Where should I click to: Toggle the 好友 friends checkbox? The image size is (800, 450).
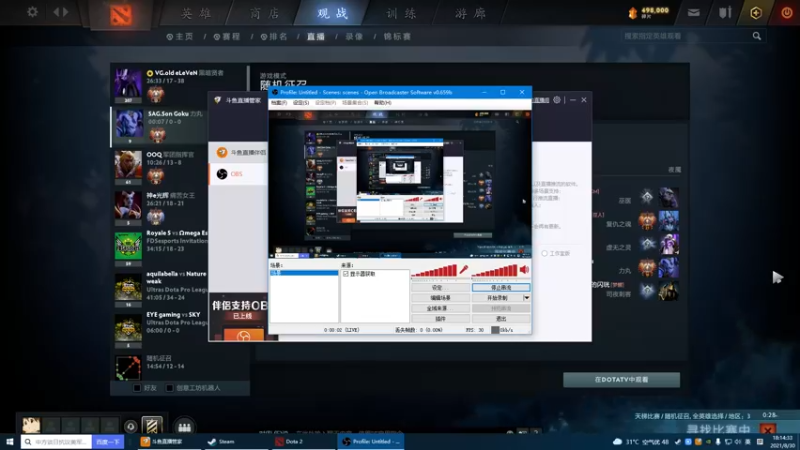(137, 388)
